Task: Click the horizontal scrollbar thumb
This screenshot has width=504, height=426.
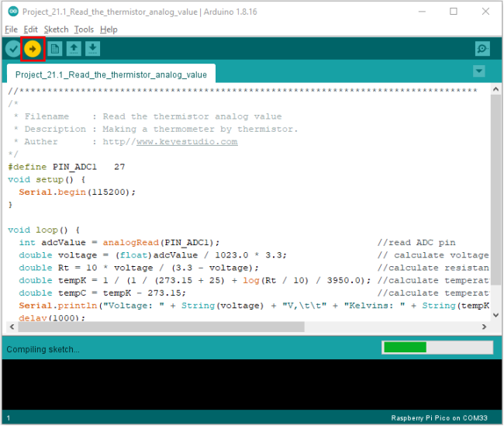Action: tap(161, 327)
